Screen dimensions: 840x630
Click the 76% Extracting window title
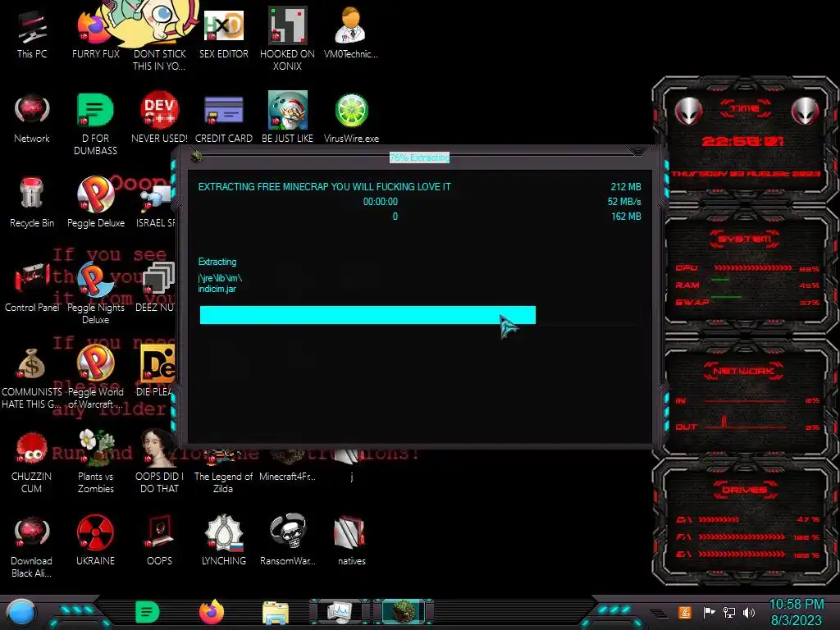[419, 157]
